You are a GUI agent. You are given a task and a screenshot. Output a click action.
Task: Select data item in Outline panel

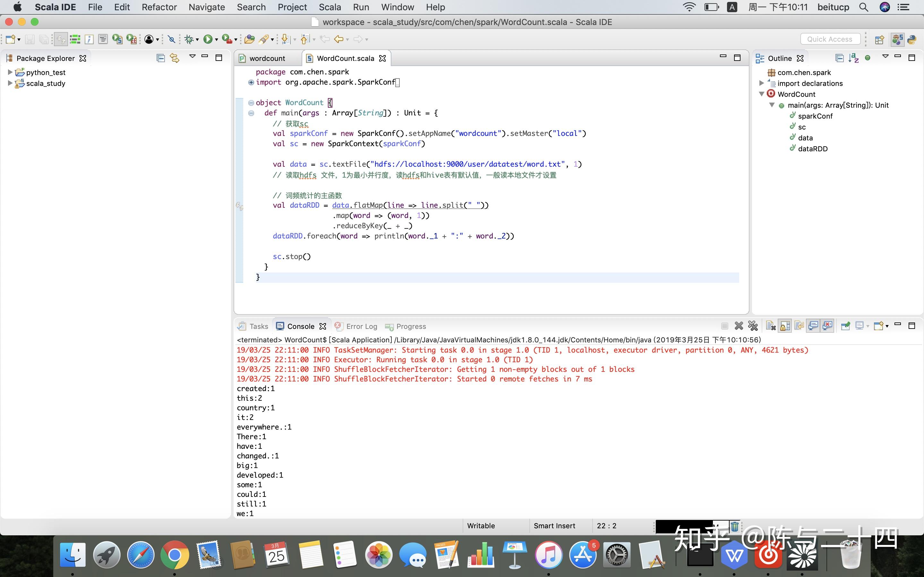pos(805,138)
